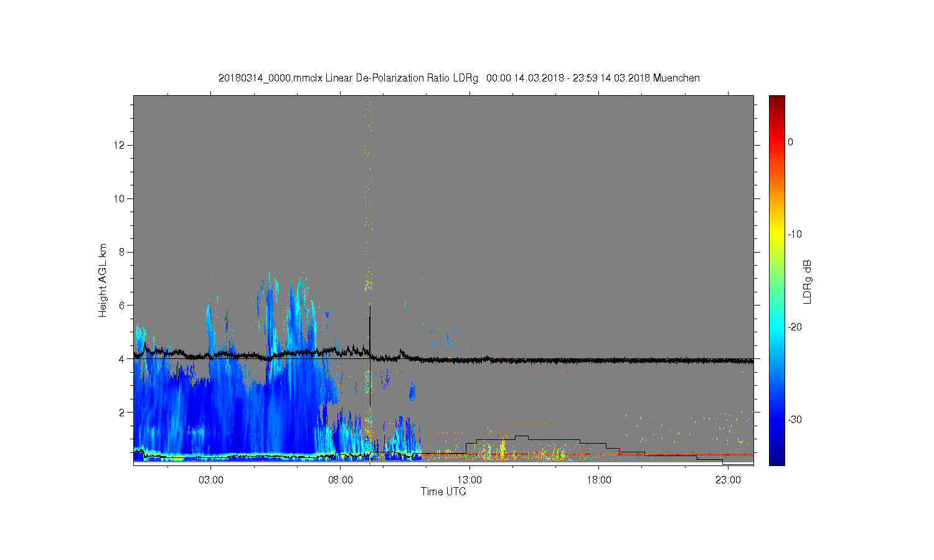Click the 18:00 time tick label
Image resolution: width=934 pixels, height=560 pixels.
click(x=598, y=480)
